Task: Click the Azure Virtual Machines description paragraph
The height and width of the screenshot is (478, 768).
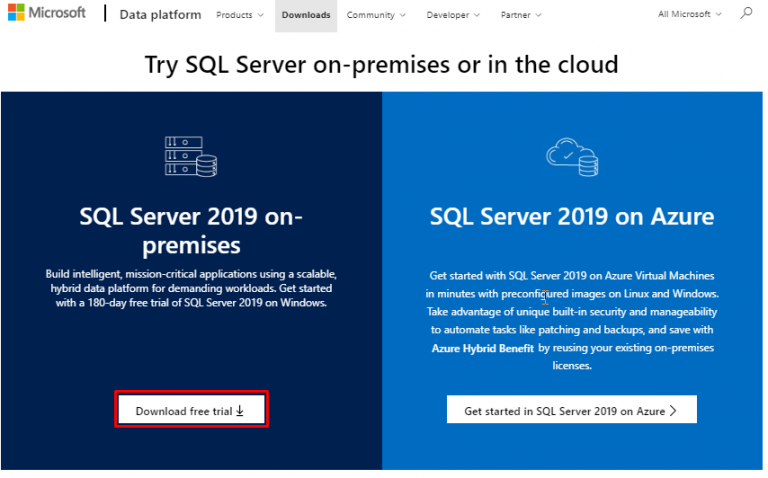Action: 572,320
